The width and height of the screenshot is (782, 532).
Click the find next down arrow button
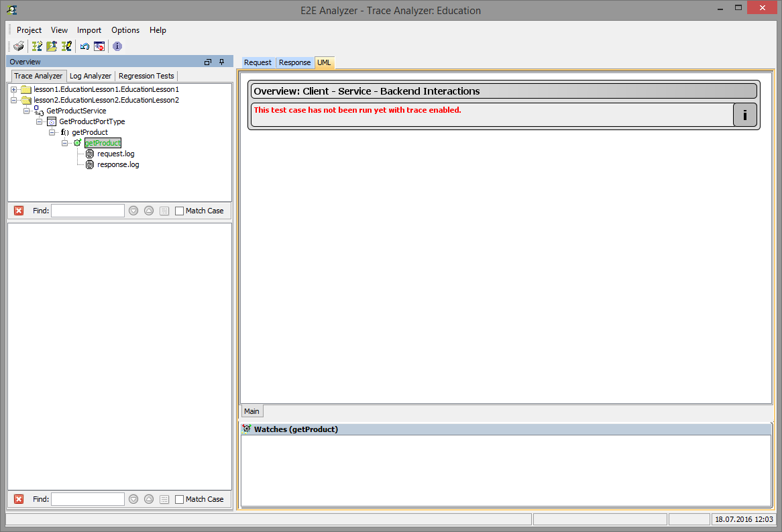coord(133,210)
